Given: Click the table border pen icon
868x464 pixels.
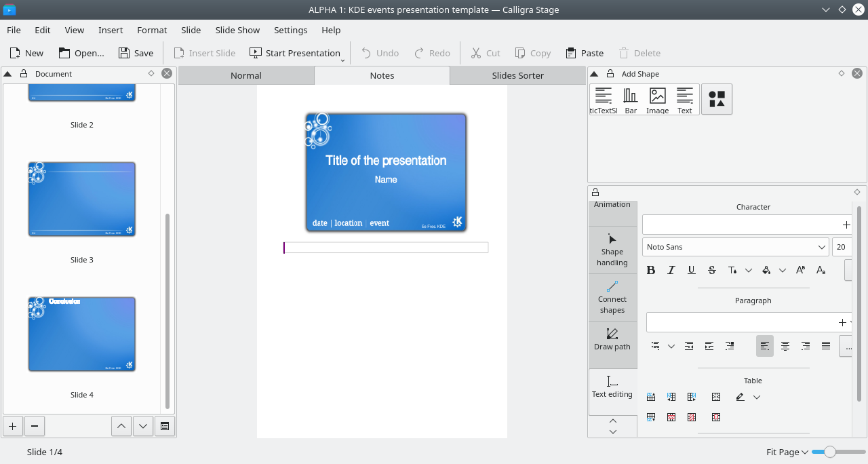Looking at the screenshot, I should (x=741, y=397).
